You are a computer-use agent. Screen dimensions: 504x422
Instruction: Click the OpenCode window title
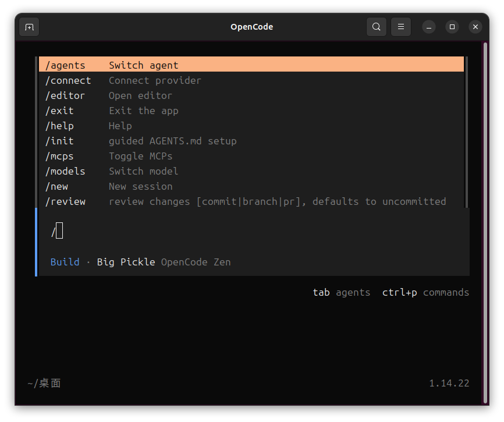pos(251,27)
